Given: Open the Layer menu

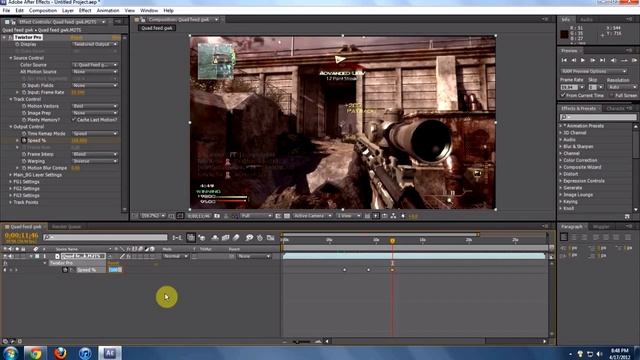Looking at the screenshot, I should coord(68,11).
